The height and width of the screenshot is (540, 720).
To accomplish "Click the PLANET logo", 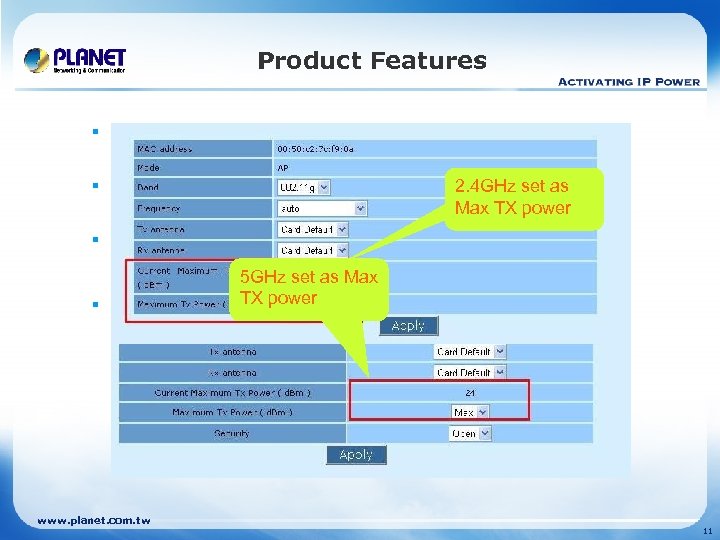I will coord(75,61).
